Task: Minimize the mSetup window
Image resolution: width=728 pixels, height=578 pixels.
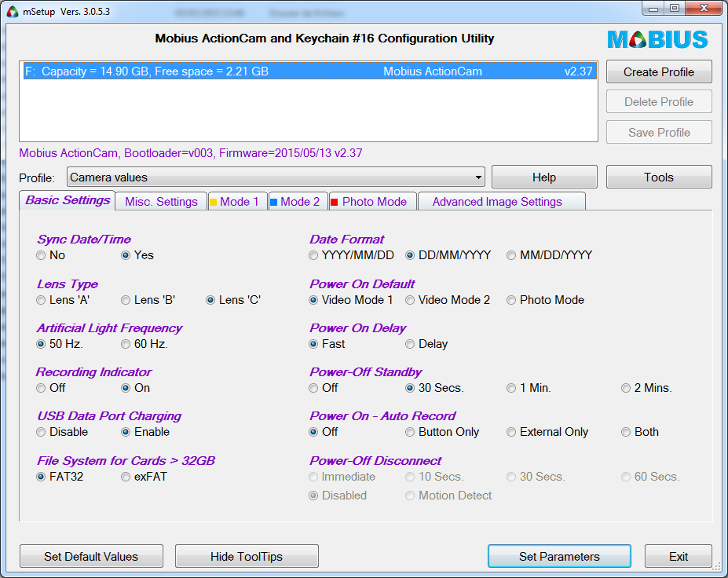Action: coord(653,9)
